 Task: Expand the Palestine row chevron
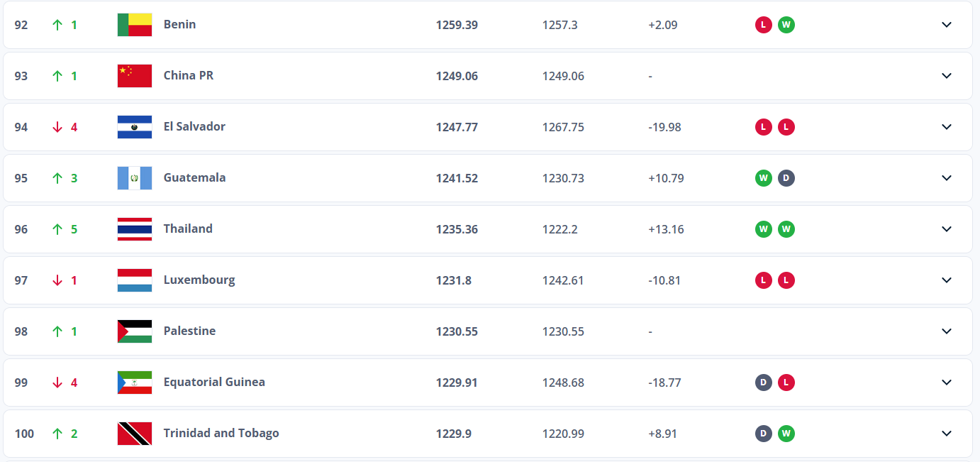(x=947, y=331)
